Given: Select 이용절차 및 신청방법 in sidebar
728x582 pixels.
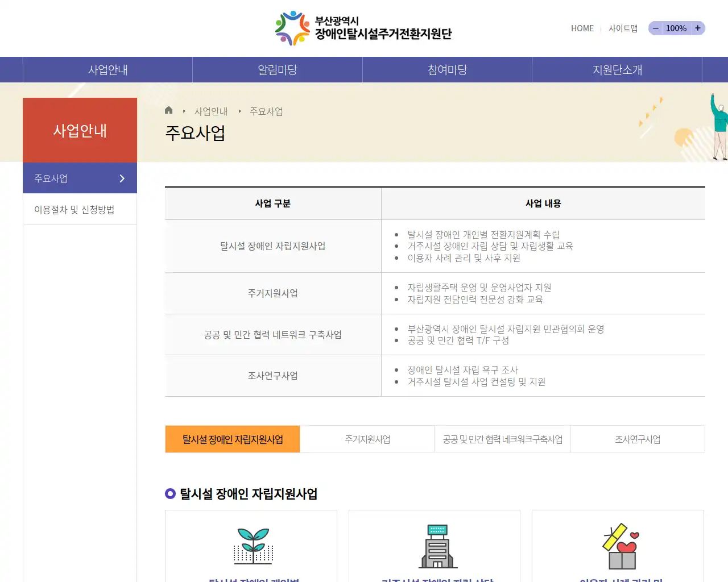Looking at the screenshot, I should [x=80, y=210].
